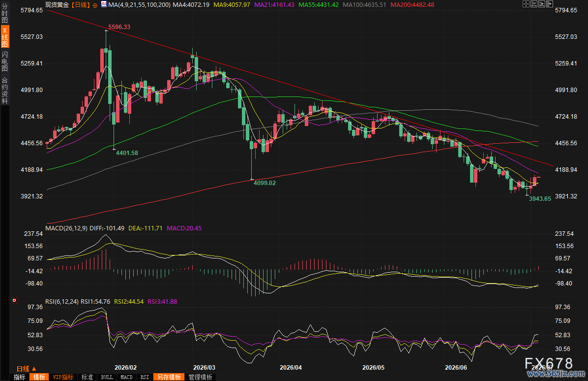The image size is (588, 381).
Task: Click the 4401.58 low price marker
Action: pos(127,153)
